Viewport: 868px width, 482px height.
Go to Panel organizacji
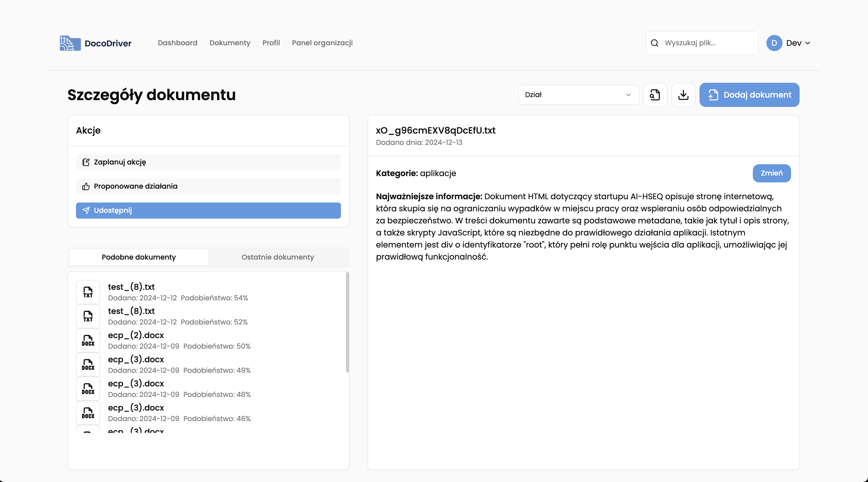pyautogui.click(x=322, y=43)
